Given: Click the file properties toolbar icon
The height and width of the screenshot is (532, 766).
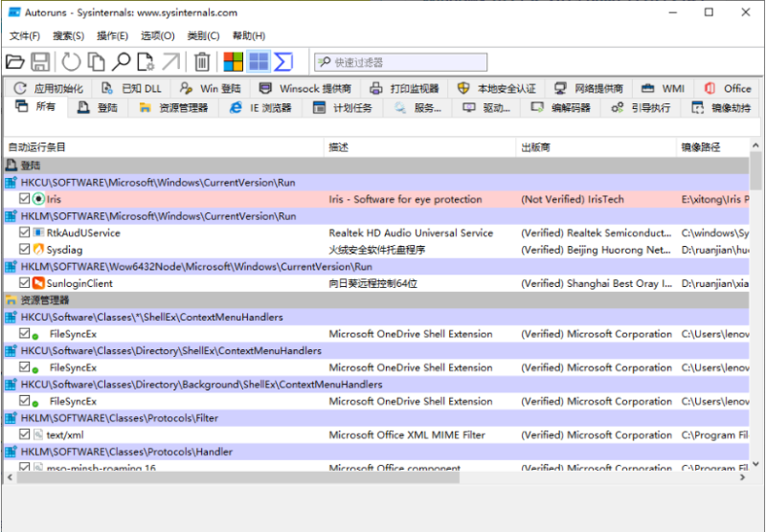Looking at the screenshot, I should point(146,62).
